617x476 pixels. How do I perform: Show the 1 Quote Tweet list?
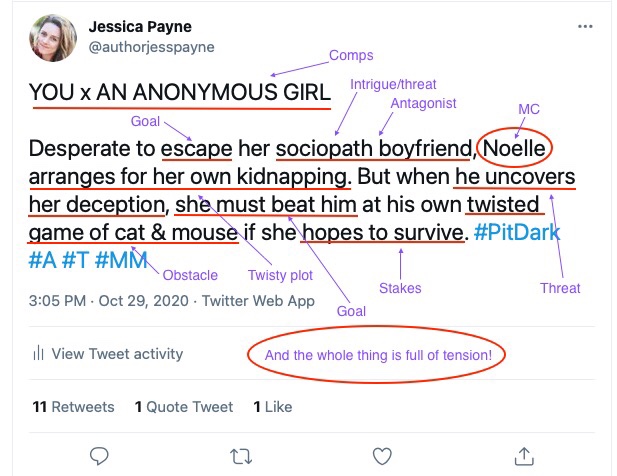(183, 407)
